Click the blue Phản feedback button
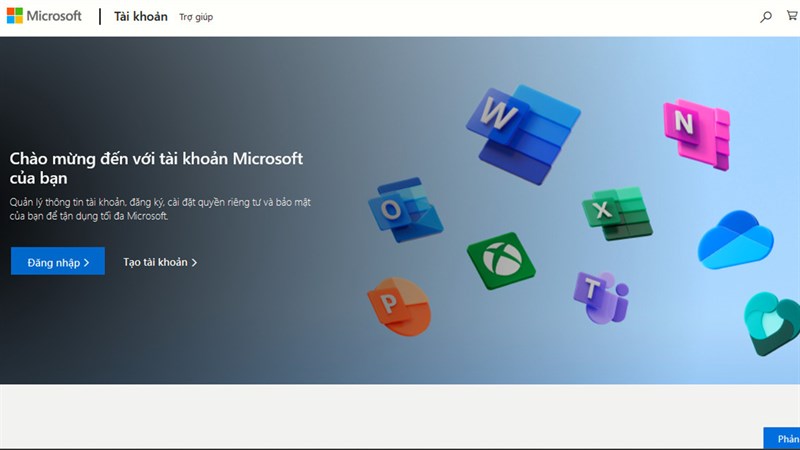Image resolution: width=800 pixels, height=450 pixels. tap(782, 438)
